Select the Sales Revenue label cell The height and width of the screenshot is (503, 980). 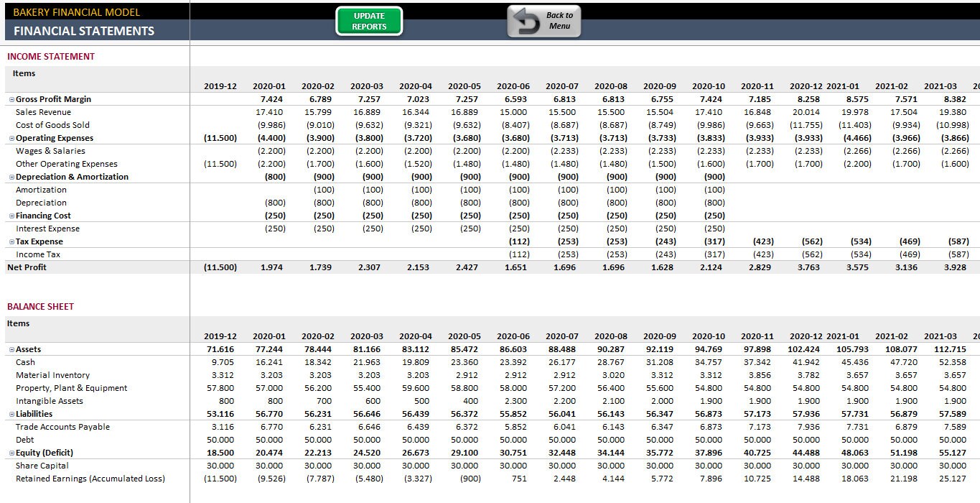point(43,111)
